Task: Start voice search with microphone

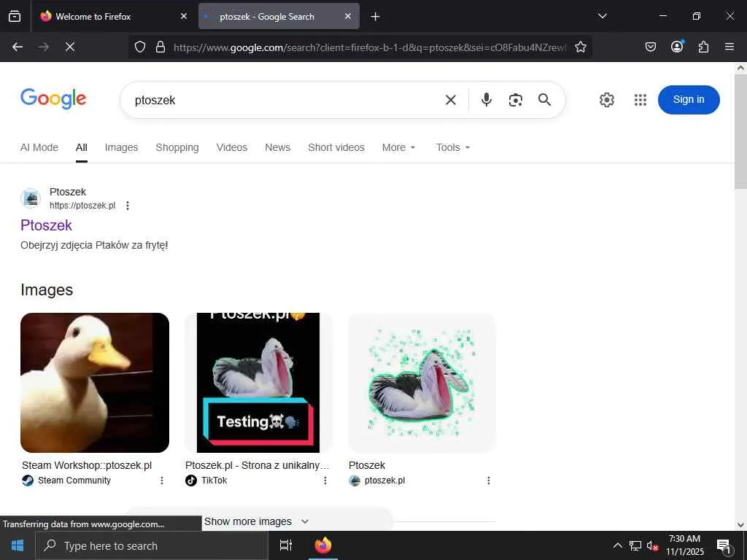Action: tap(487, 99)
